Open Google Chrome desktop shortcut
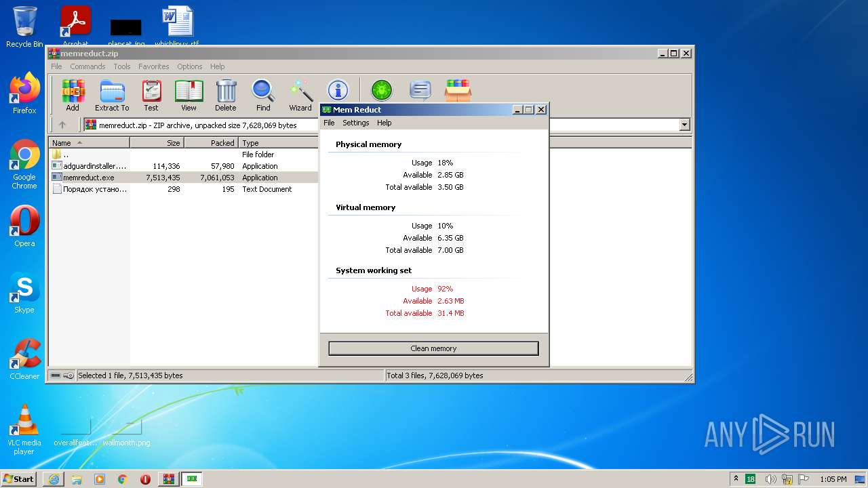Image resolution: width=868 pixels, height=488 pixels. (x=24, y=165)
